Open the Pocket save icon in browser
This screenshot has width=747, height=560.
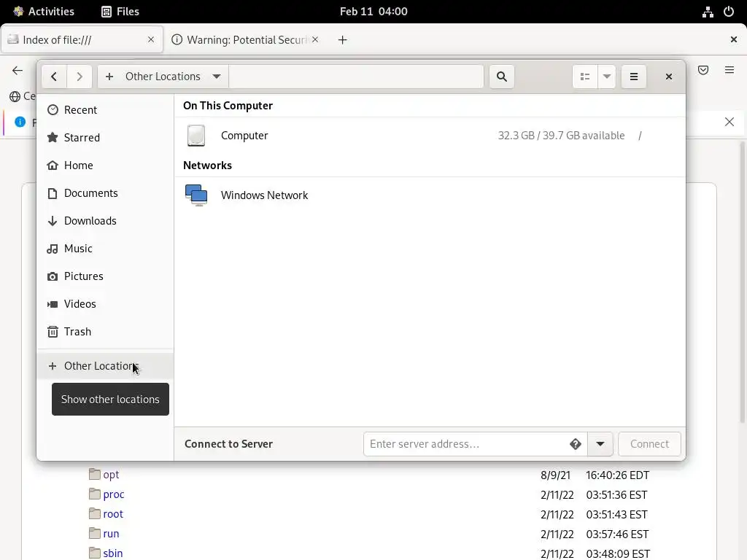703,71
